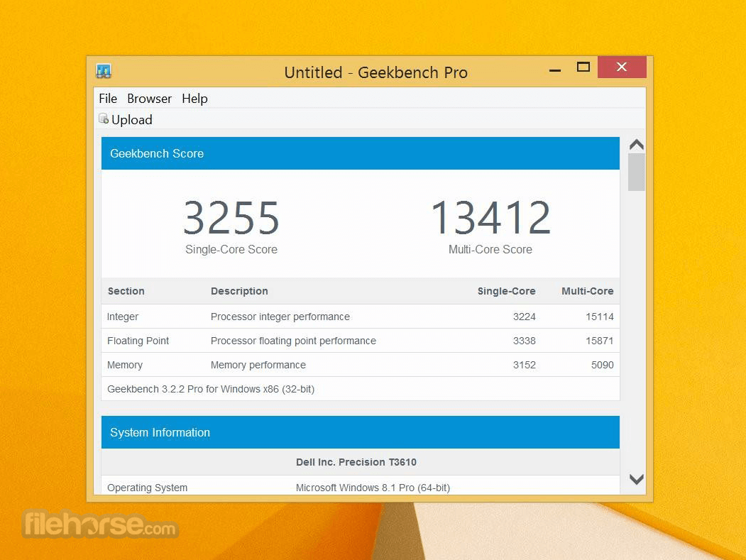Click Floating Point single-core value 3338
The width and height of the screenshot is (746, 560).
tap(525, 341)
